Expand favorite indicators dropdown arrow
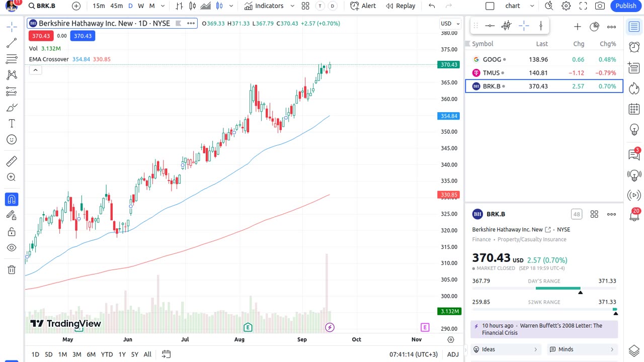Screen dimensions: 644x362 click(292, 6)
